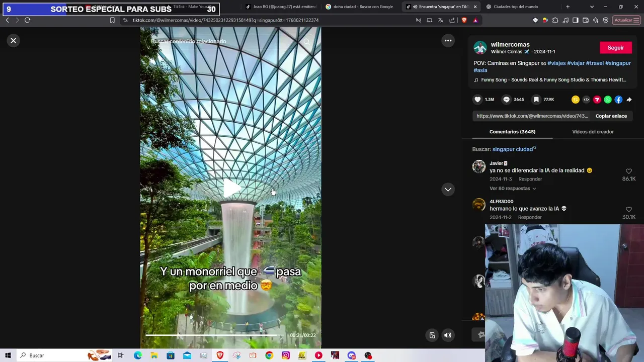
Task: Open the Brave VPN shield icon
Action: pos(606,20)
